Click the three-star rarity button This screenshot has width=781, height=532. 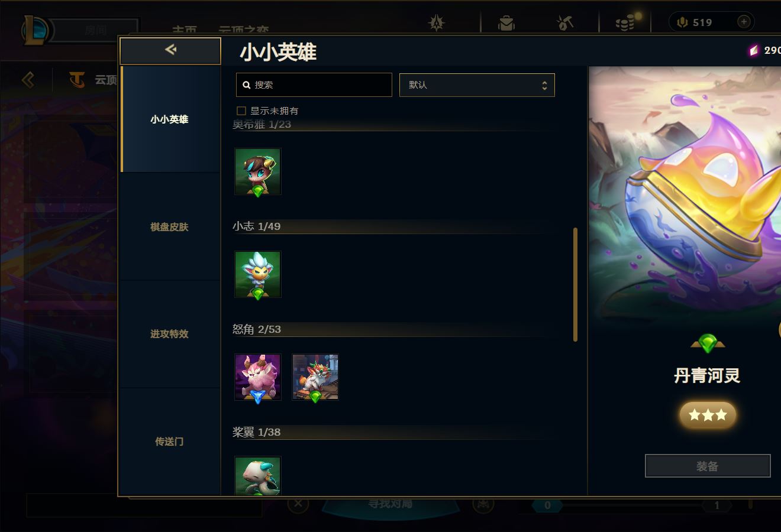(x=708, y=415)
